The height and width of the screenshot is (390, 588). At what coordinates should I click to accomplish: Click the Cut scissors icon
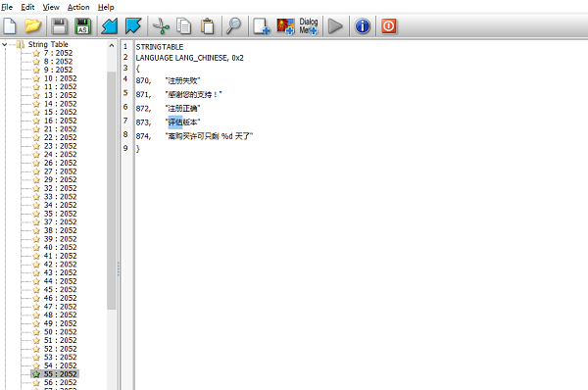(162, 26)
